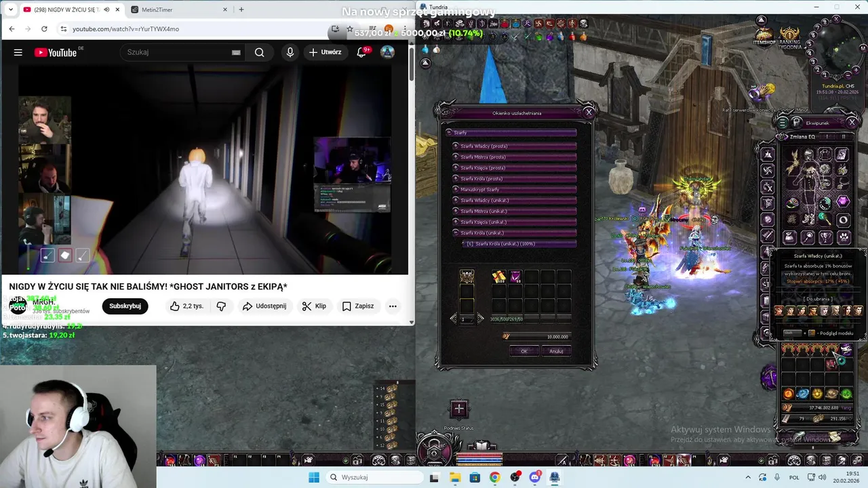Click the Windows taskbar search box Wyszukaj
This screenshot has height=488, width=868.
point(374,477)
